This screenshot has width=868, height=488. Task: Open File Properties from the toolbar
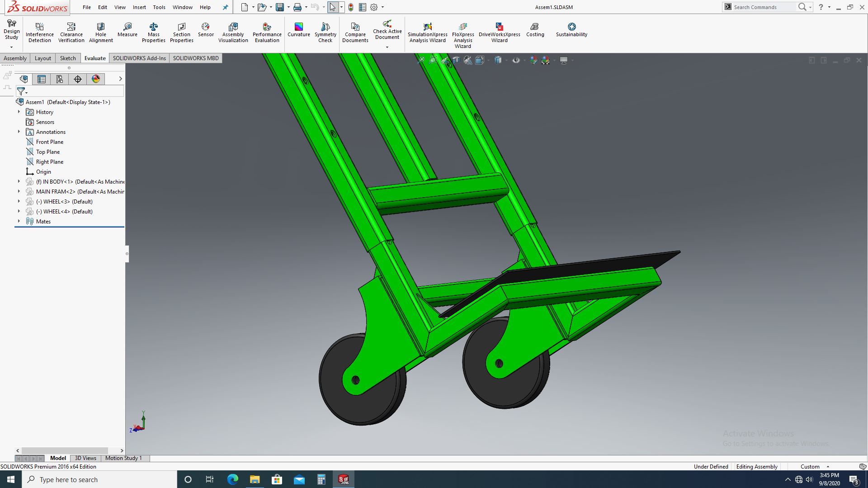coord(363,7)
